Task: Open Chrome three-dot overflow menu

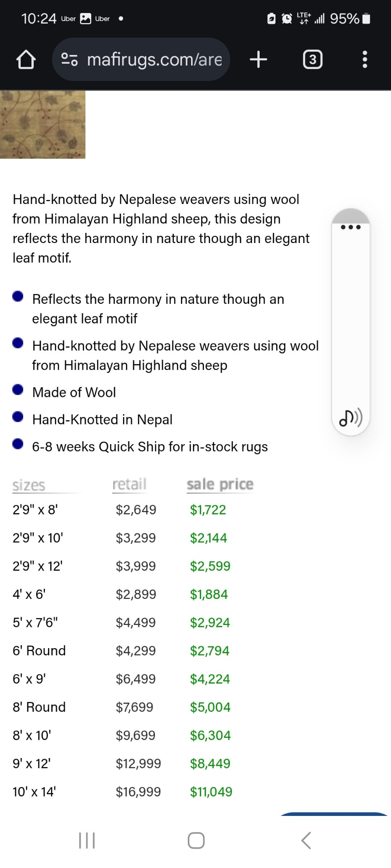Action: [365, 60]
